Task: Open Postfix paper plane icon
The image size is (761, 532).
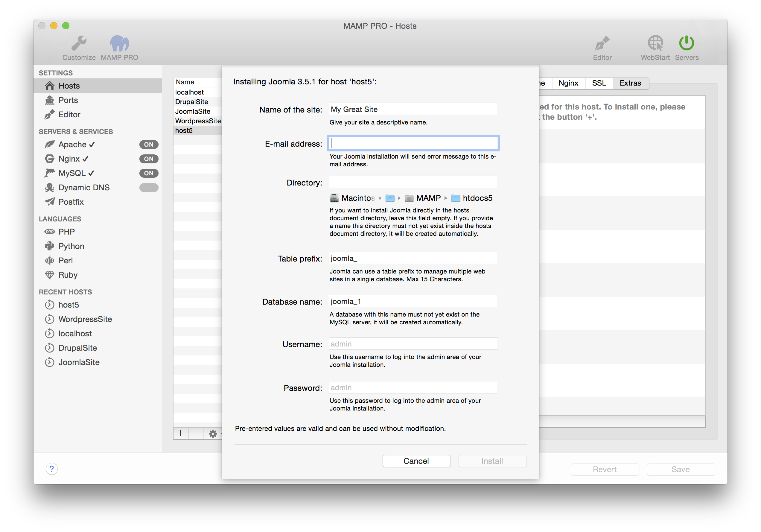Action: tap(50, 202)
